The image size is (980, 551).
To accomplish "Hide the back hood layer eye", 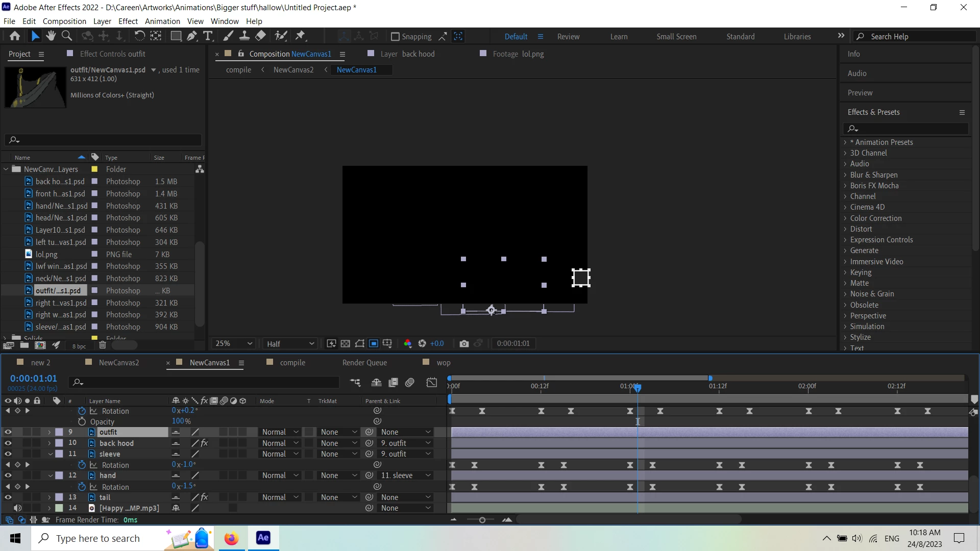I will click(x=8, y=443).
